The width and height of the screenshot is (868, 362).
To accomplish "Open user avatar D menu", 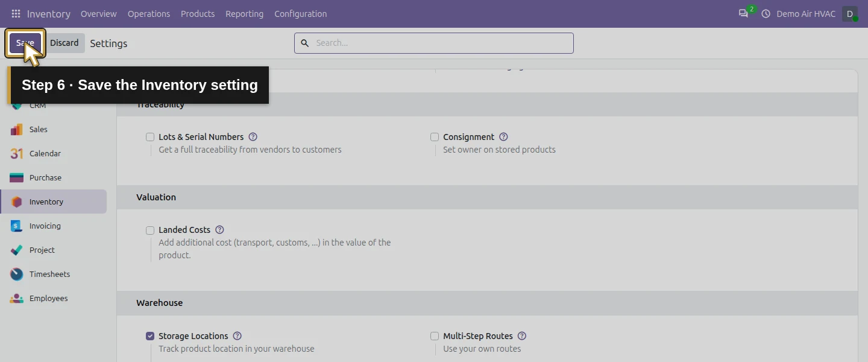I will coord(850,14).
